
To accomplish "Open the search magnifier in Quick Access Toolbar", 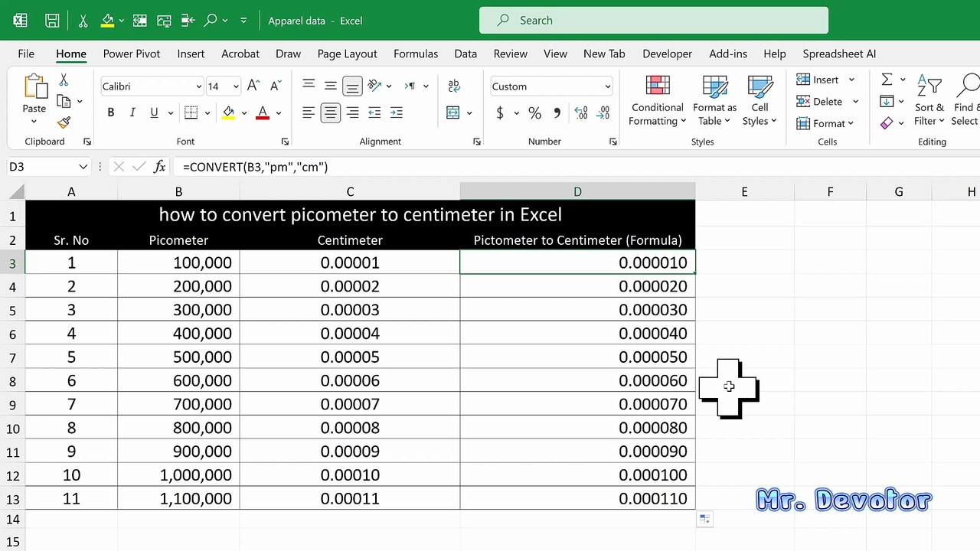I will point(211,21).
